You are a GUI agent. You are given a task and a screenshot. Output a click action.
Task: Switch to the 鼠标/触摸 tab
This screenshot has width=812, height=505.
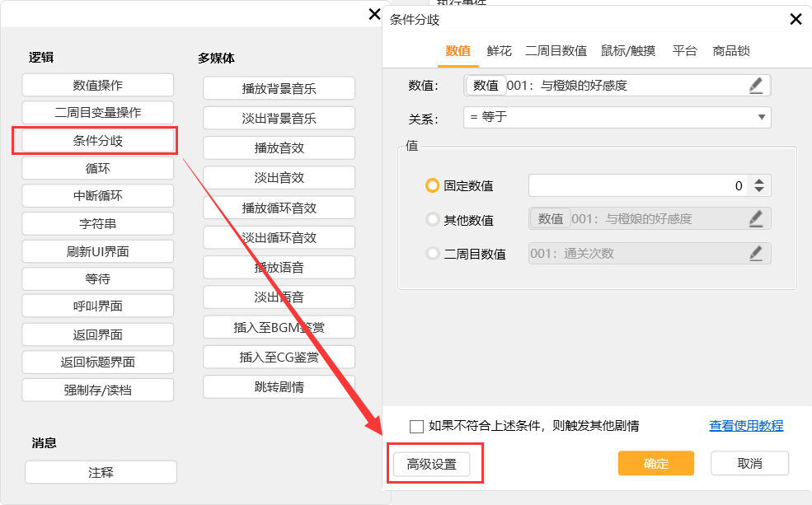click(628, 51)
